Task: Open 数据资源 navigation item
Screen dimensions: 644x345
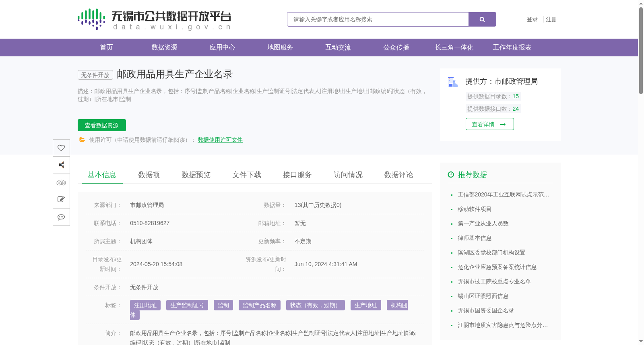Action: click(164, 48)
